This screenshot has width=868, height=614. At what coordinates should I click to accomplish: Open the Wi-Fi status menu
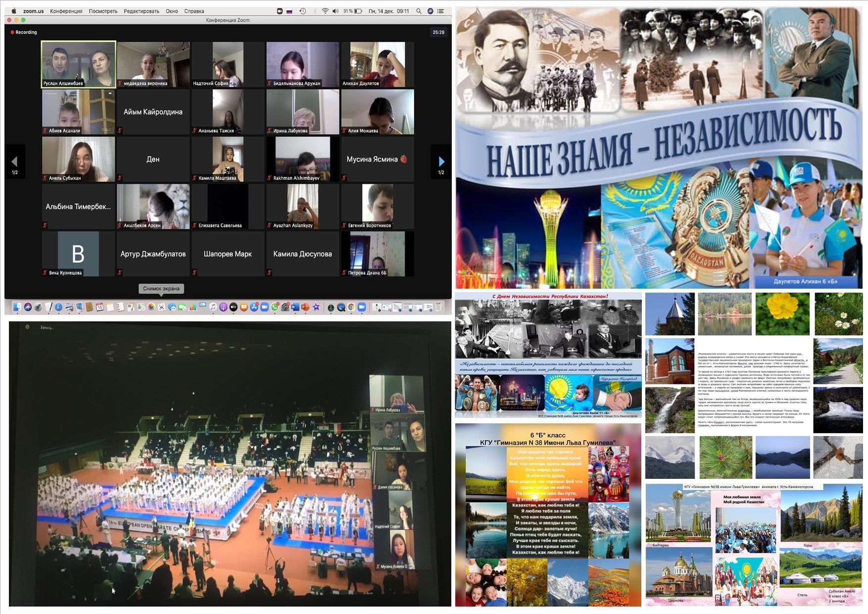click(325, 11)
